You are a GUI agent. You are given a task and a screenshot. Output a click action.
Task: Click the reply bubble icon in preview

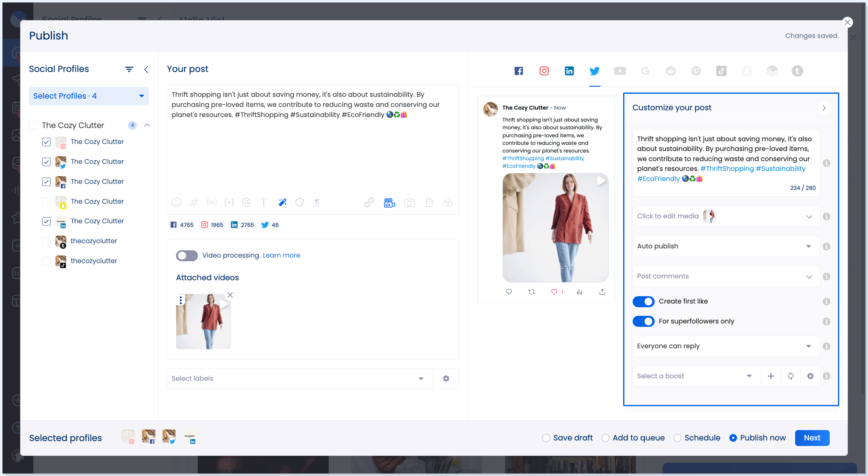click(509, 292)
